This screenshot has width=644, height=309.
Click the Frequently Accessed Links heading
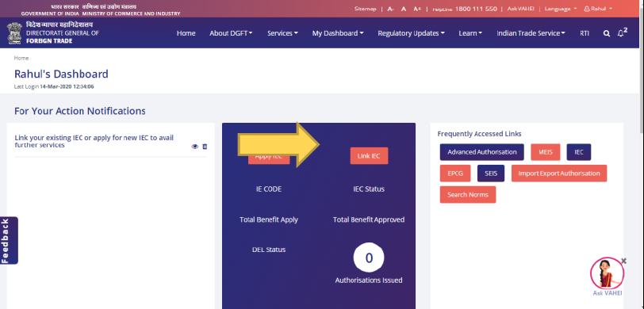coord(479,134)
